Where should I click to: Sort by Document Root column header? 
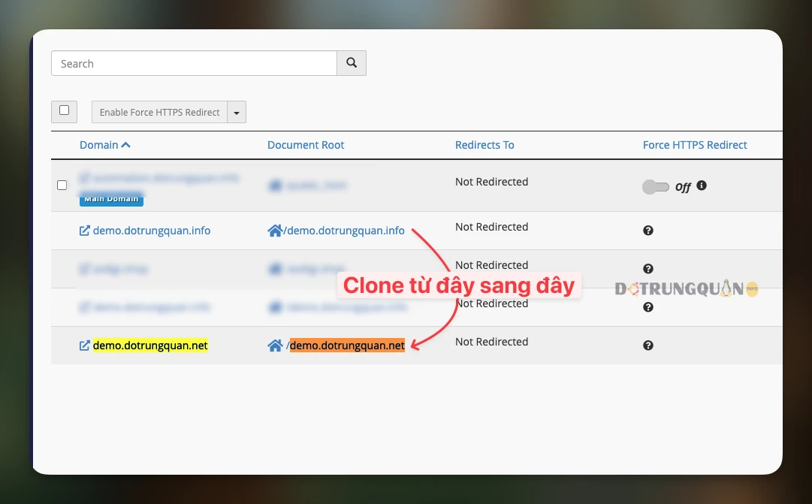tap(306, 145)
